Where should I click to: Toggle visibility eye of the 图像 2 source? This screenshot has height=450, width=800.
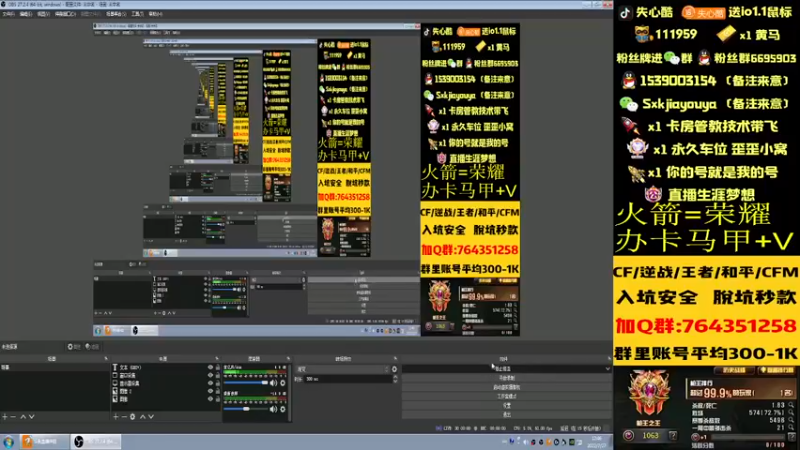(210, 391)
